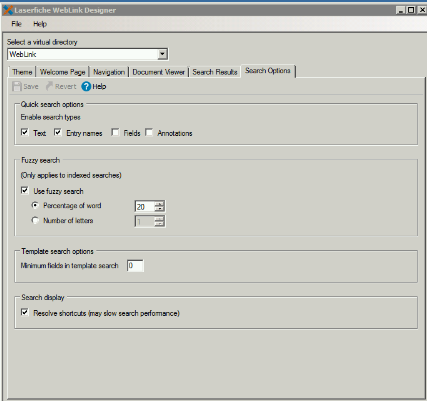The image size is (427, 401).
Task: Click the blue Help question mark icon
Action: (86, 87)
